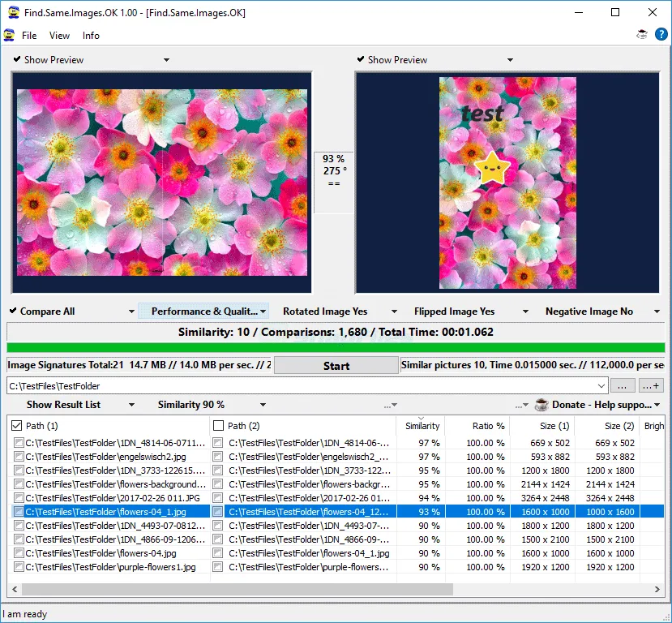
Task: Toggle the Path (1) header checkbox
Action: tap(17, 425)
